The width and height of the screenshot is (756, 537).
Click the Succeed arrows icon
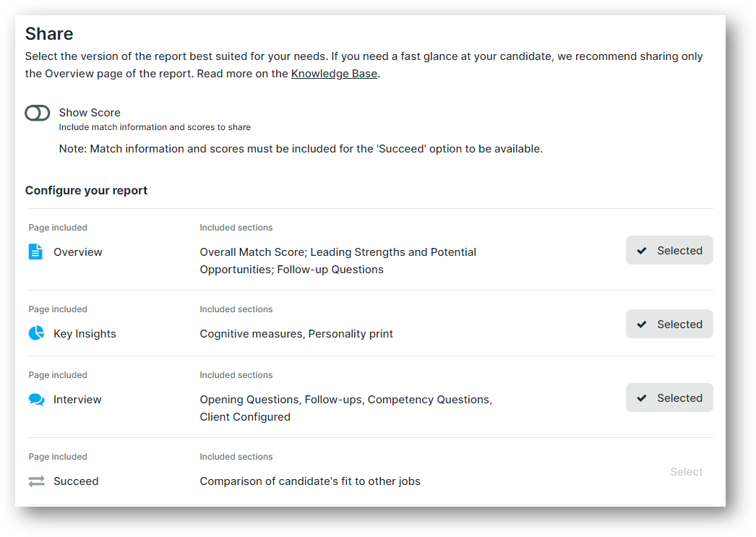click(37, 481)
